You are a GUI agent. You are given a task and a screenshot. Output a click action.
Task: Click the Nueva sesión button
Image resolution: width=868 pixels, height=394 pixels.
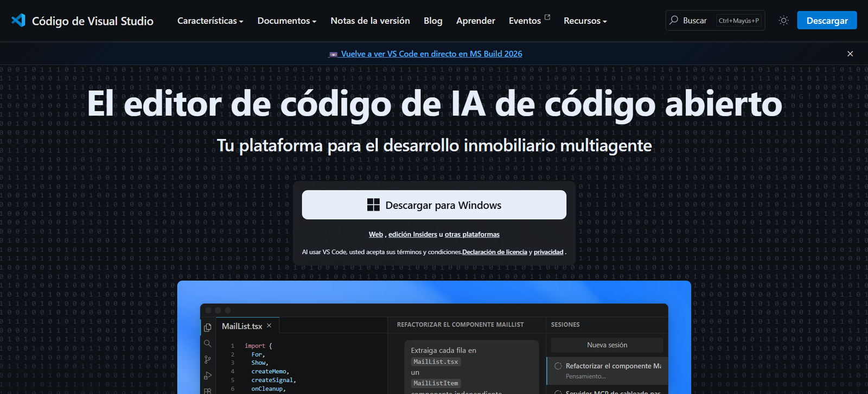pos(607,345)
